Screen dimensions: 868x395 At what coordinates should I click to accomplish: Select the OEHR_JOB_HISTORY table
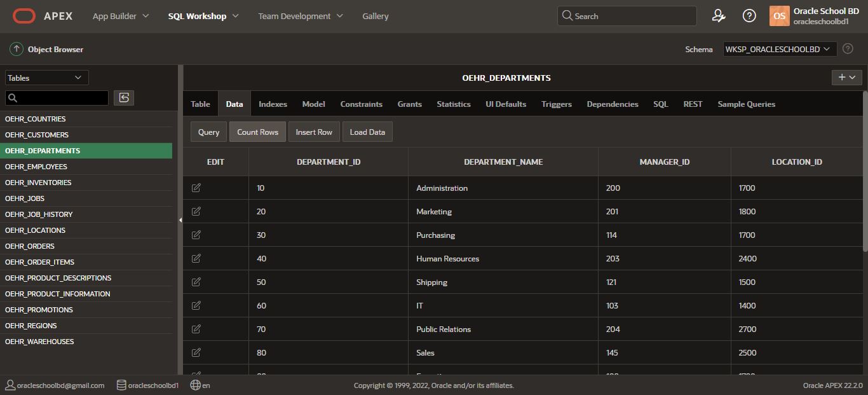(x=86, y=214)
